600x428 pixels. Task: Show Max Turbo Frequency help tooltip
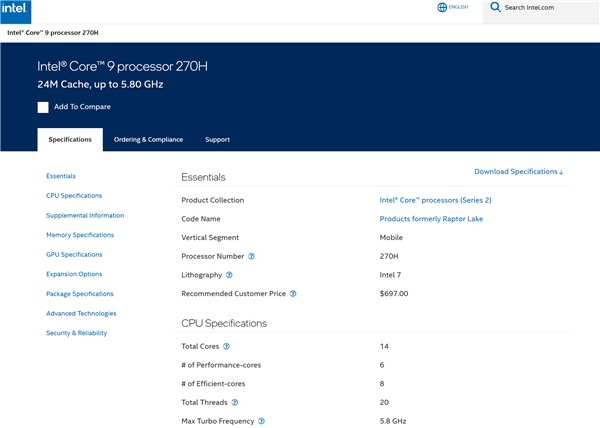point(261,421)
